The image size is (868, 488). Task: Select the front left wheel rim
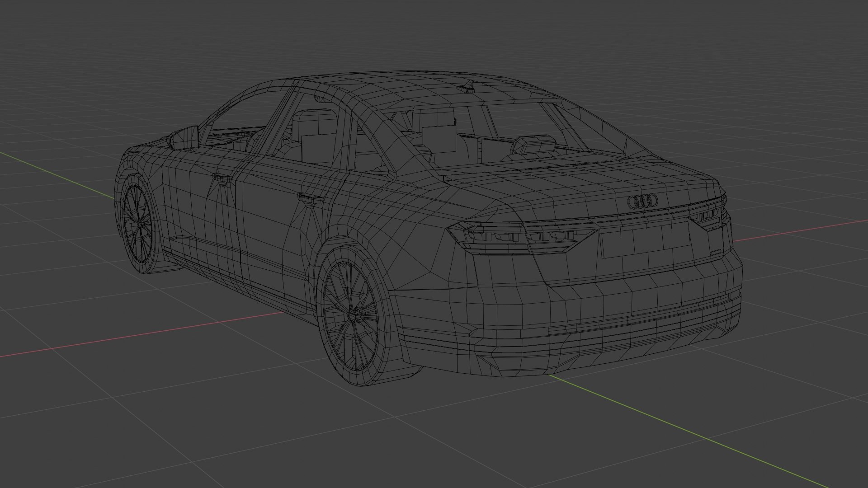[137, 223]
